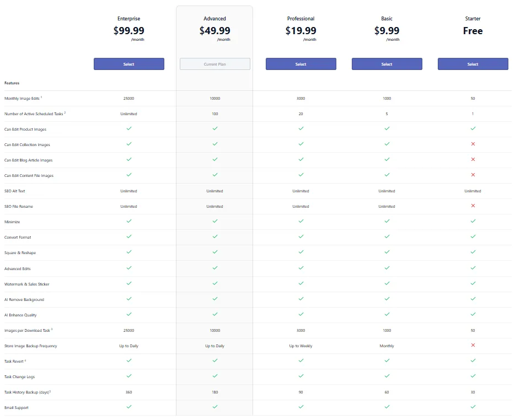Click Starter's red X for Blog Article Images
The height and width of the screenshot is (420, 515).
point(473,159)
